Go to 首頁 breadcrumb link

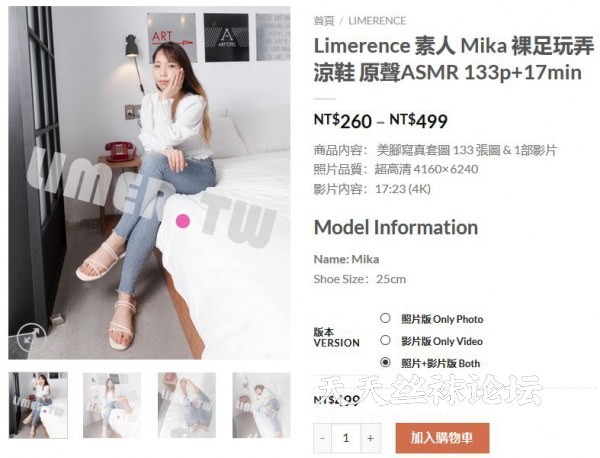[324, 21]
